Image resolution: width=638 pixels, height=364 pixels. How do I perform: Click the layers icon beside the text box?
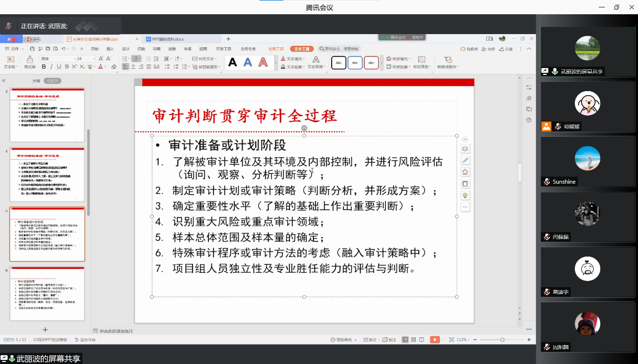tap(465, 149)
